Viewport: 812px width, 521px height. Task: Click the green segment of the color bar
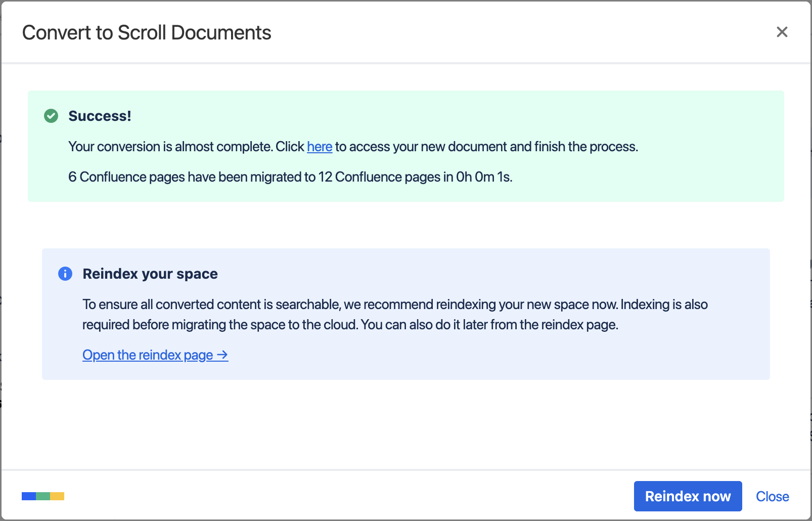click(x=43, y=496)
